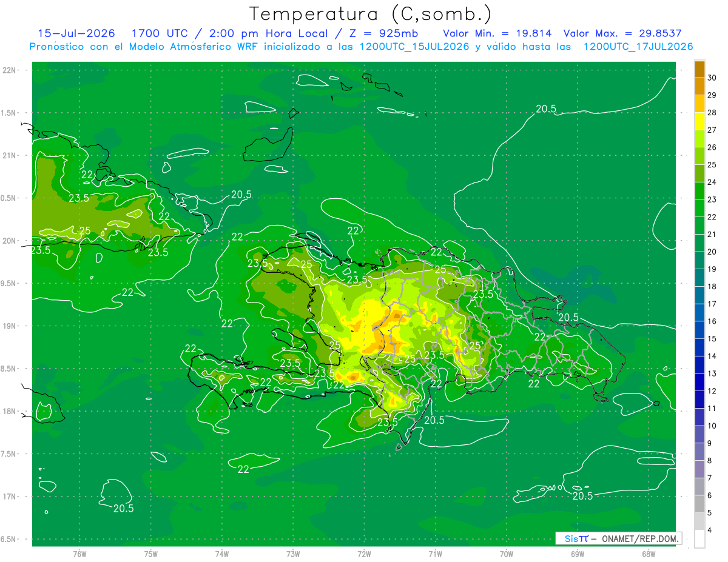The height and width of the screenshot is (562, 728).
Task: Click the "22N" latitude axis label
Action: pos(10,70)
